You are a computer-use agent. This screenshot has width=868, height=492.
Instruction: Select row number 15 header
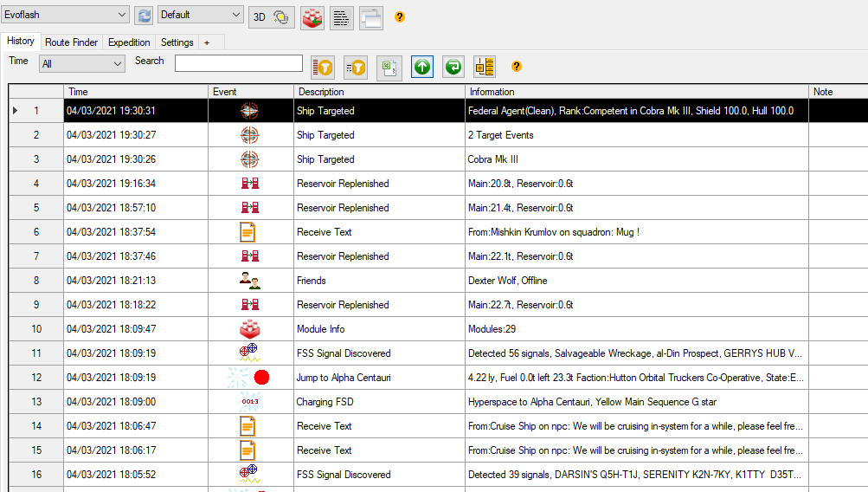click(x=36, y=450)
